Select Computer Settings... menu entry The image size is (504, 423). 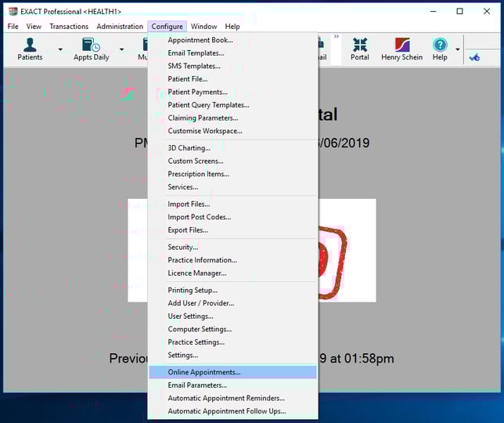[232, 329]
